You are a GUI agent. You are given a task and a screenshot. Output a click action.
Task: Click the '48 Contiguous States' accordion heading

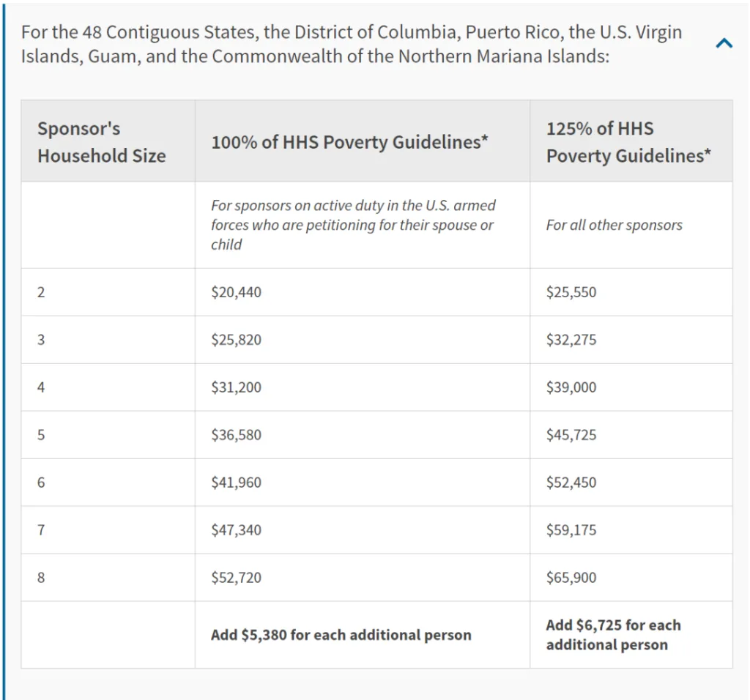[x=352, y=45]
